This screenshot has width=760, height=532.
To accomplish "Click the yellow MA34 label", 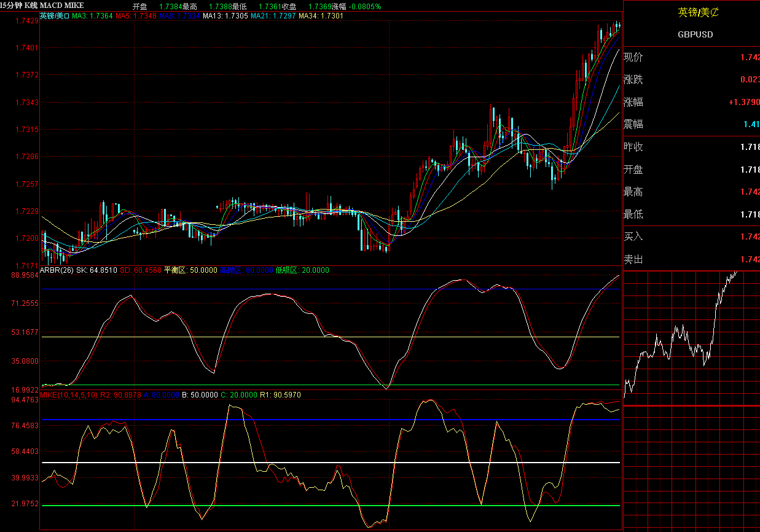I will (321, 16).
